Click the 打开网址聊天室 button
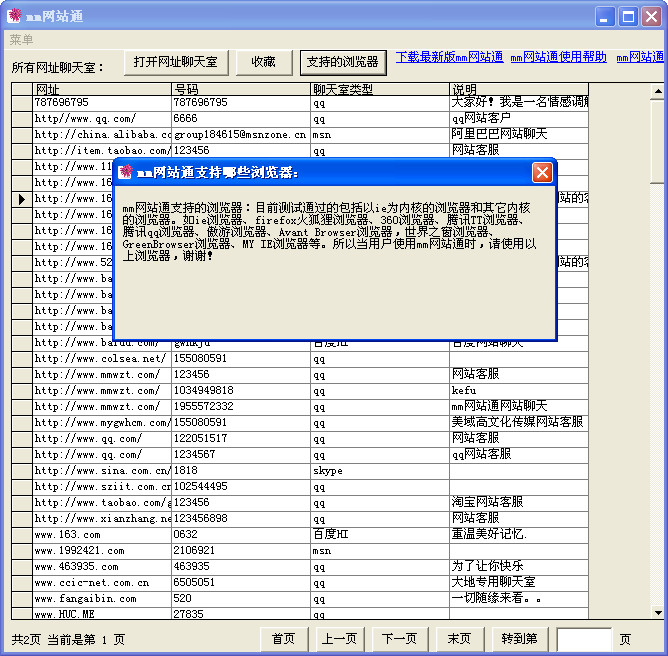 [176, 63]
